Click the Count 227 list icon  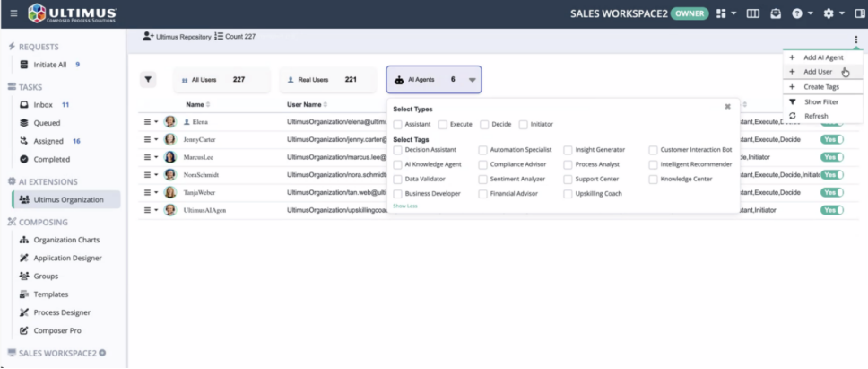click(219, 36)
